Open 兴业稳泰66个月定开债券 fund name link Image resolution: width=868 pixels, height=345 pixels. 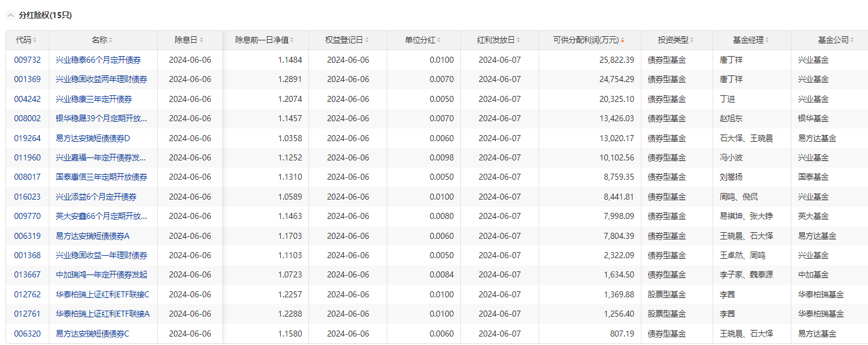tap(99, 60)
